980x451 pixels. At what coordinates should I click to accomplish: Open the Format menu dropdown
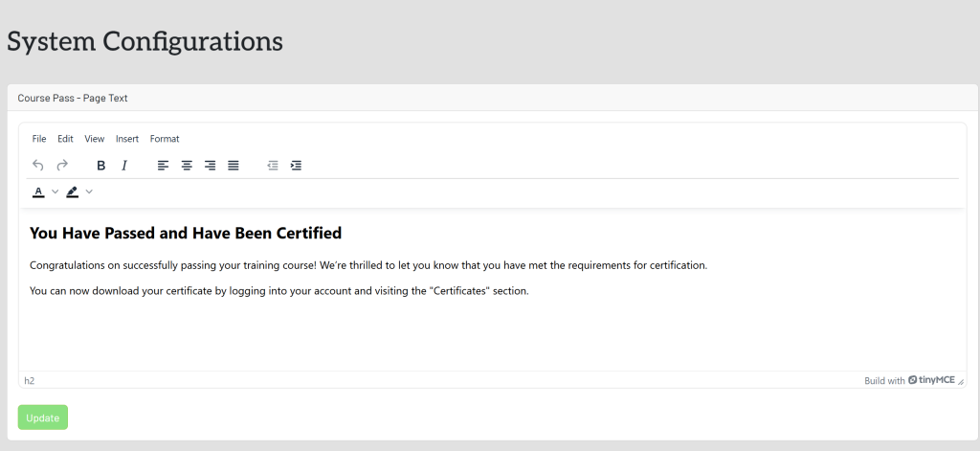[165, 139]
